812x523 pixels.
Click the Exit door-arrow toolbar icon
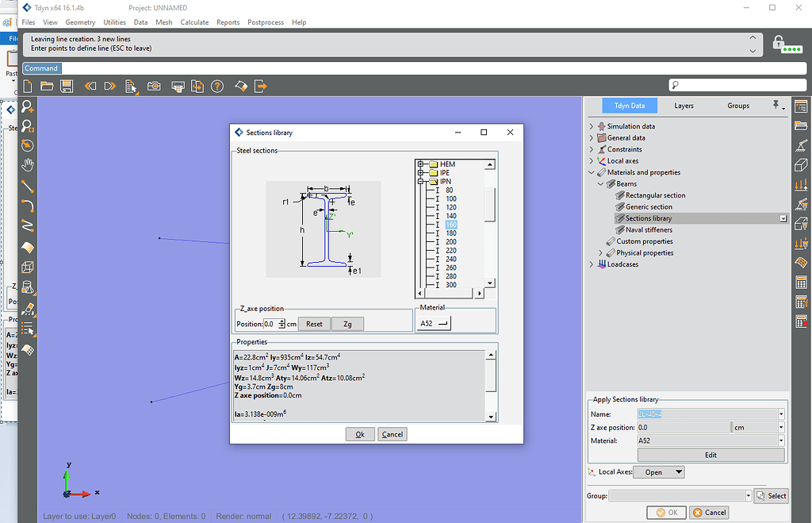tap(260, 86)
